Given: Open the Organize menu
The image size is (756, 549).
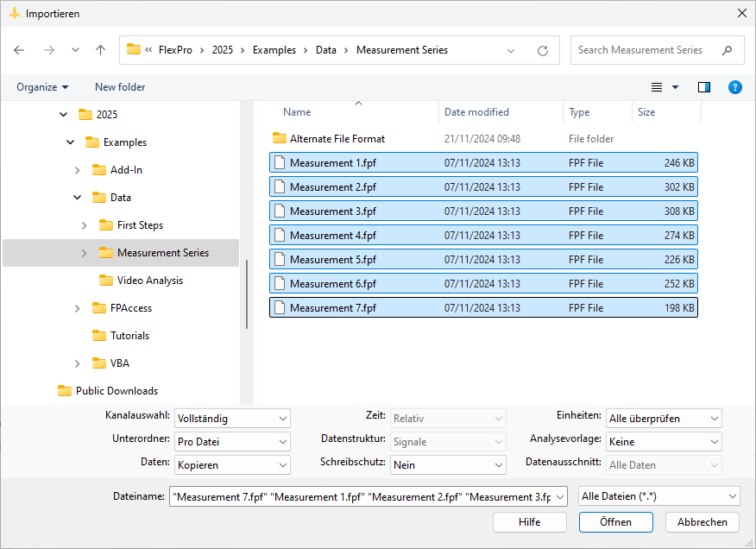Looking at the screenshot, I should pyautogui.click(x=42, y=87).
